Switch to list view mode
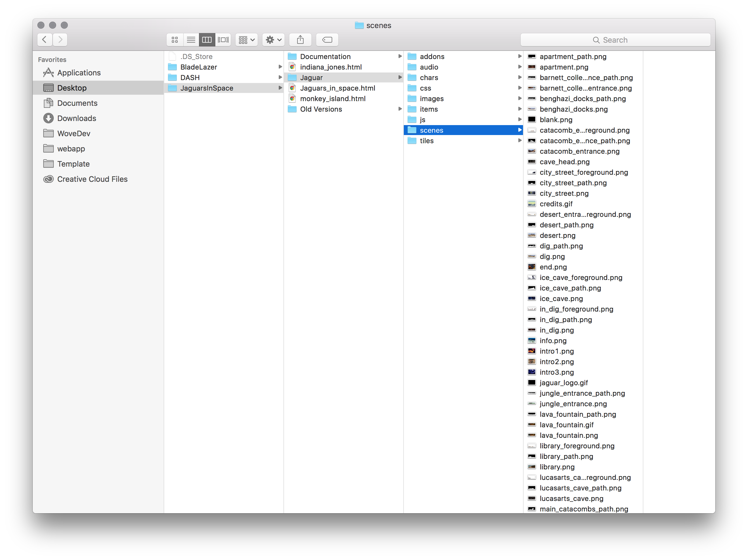The width and height of the screenshot is (748, 560). [191, 40]
